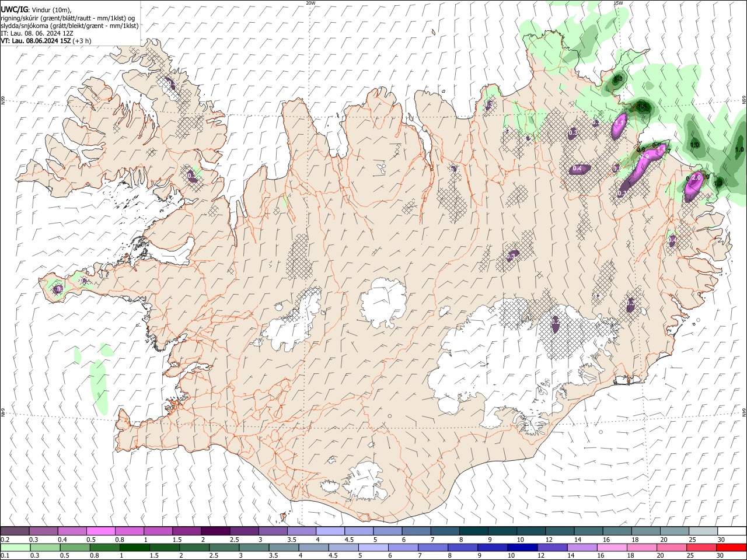The height and width of the screenshot is (560, 747).
Task: Pick the lower-row darkest green swatch at 1
Action: click(134, 547)
